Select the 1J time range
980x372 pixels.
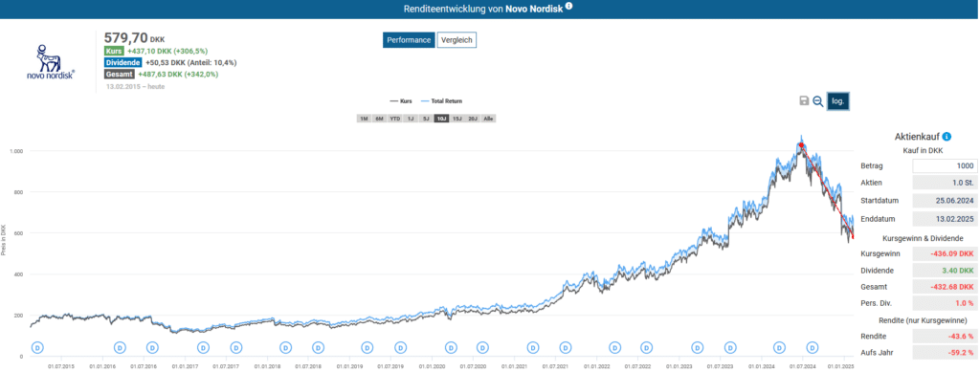tap(411, 119)
